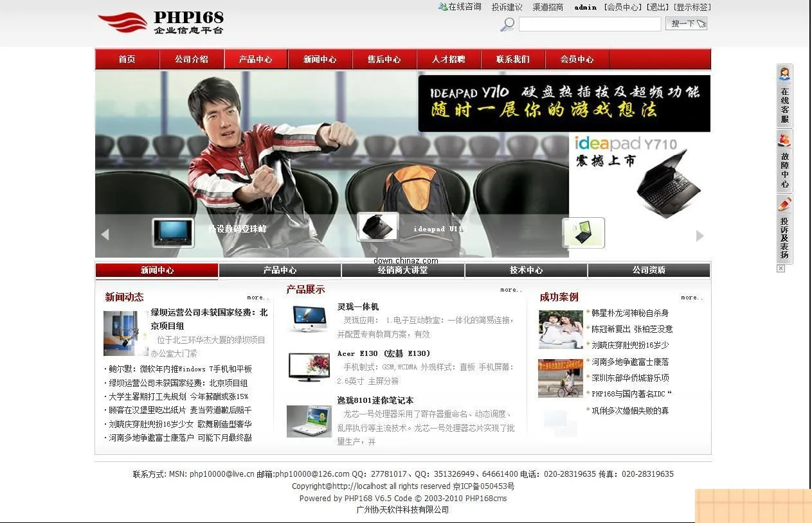Click 灵珑一体机 product image

click(309, 319)
